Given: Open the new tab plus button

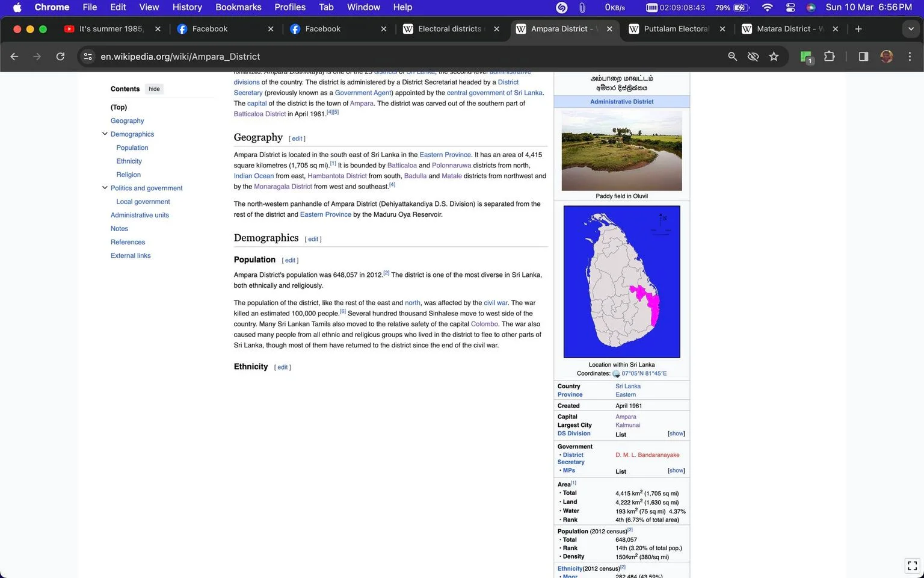Looking at the screenshot, I should [858, 29].
